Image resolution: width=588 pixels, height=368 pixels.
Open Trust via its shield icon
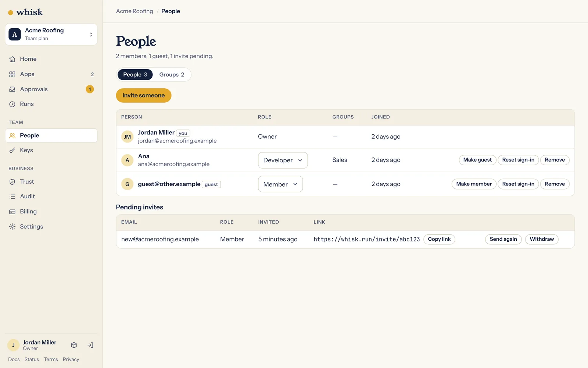12,182
